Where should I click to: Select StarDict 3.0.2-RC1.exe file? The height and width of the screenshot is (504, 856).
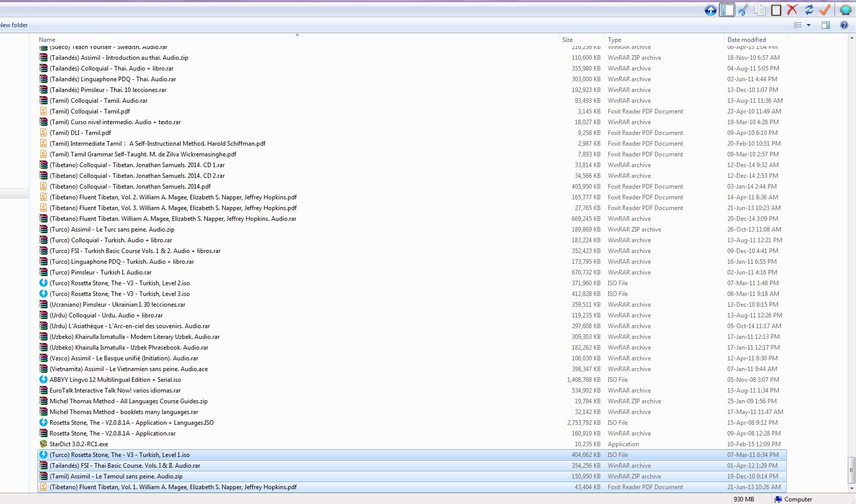click(x=79, y=444)
